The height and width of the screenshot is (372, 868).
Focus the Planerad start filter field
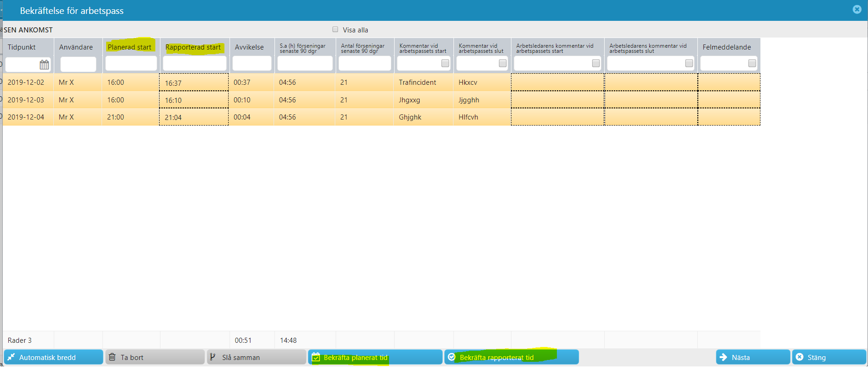131,63
